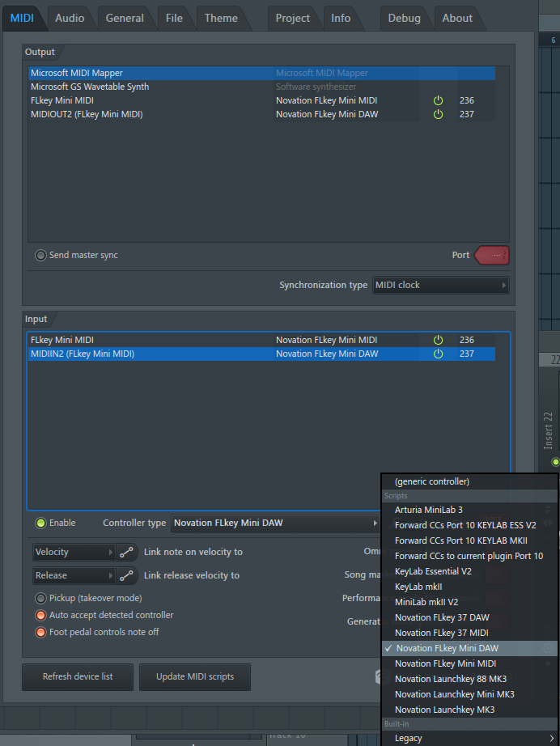Choose Novation FLkey 37 MIDI

coord(469,633)
